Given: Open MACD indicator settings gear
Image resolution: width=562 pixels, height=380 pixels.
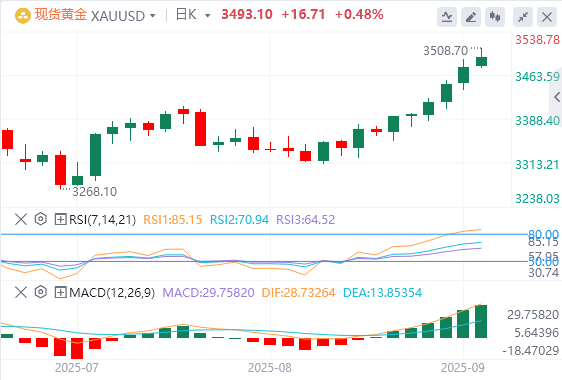Looking at the screenshot, I should point(41,292).
